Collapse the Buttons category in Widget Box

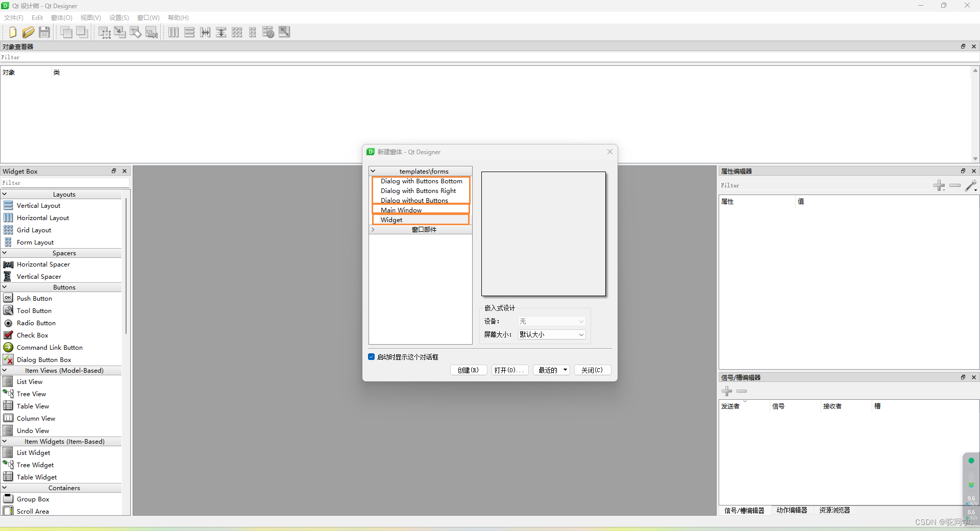coord(5,287)
